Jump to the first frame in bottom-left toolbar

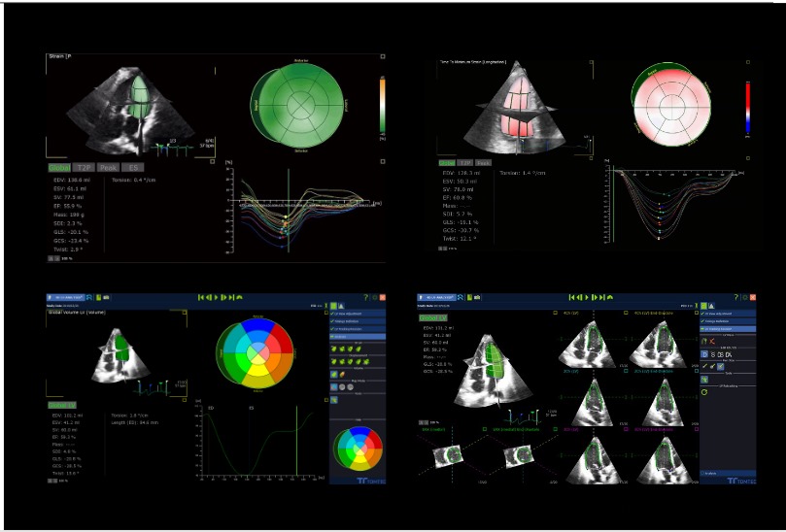point(200,296)
